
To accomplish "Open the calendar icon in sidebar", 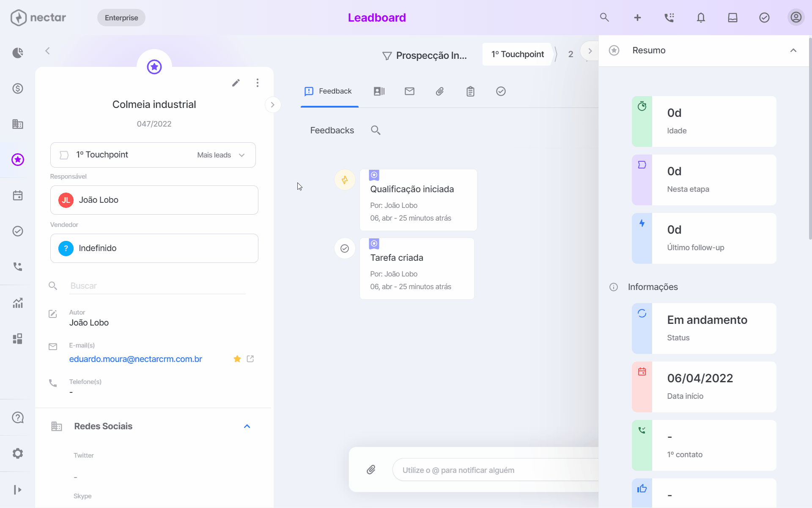I will 18,195.
